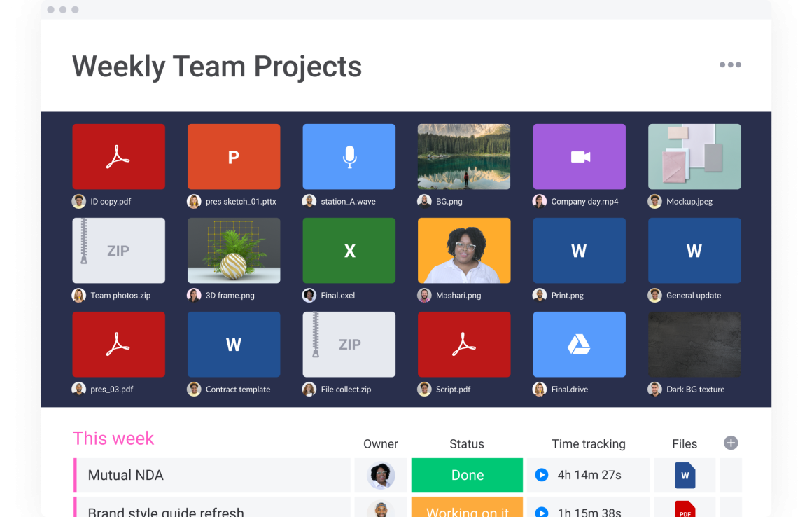The width and height of the screenshot is (812, 517).
Task: Click the avatar beside station_A.wave
Action: pos(309,201)
